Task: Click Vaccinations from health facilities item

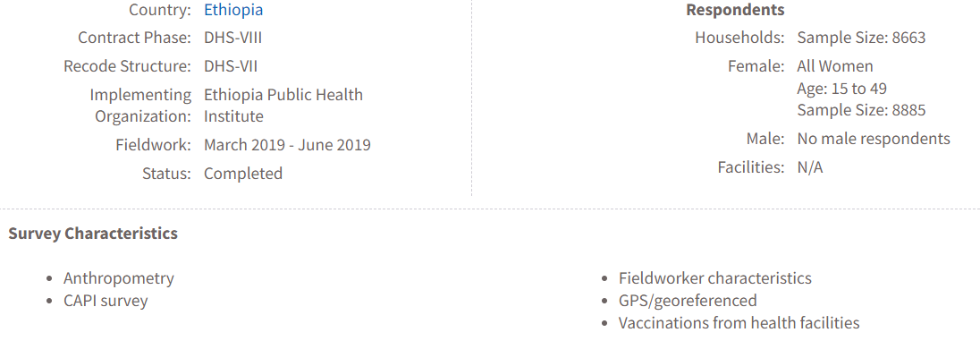Action: (739, 323)
